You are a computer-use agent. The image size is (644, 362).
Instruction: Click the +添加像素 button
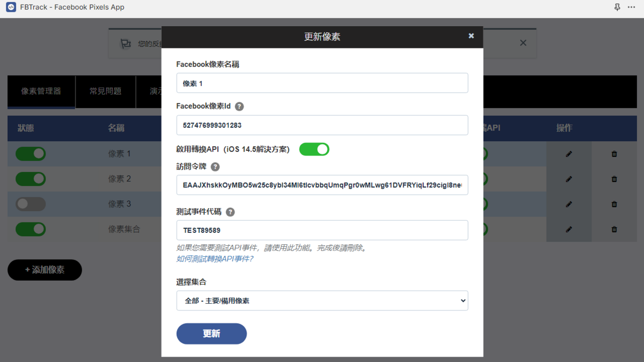(45, 270)
